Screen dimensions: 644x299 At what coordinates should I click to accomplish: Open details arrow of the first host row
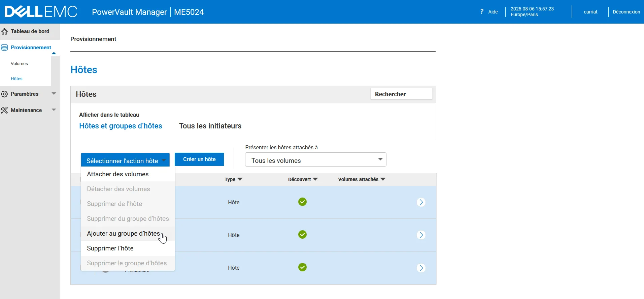pos(421,202)
